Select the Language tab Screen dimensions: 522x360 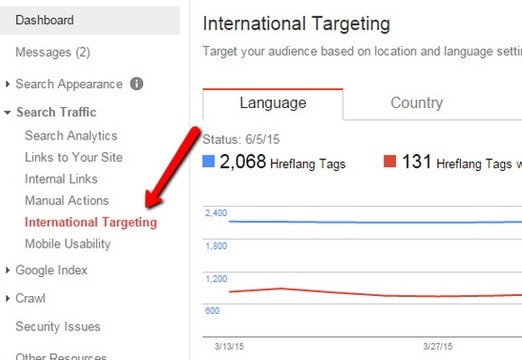pyautogui.click(x=273, y=103)
